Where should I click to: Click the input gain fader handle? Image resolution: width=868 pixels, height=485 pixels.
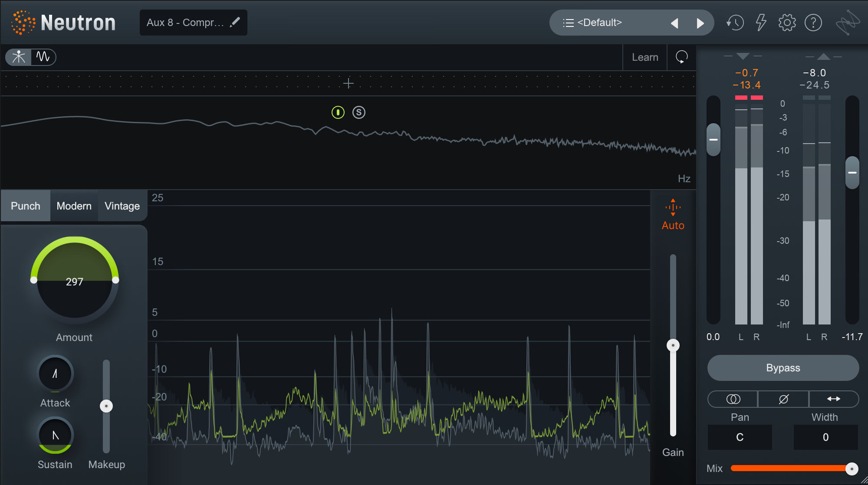(713, 140)
